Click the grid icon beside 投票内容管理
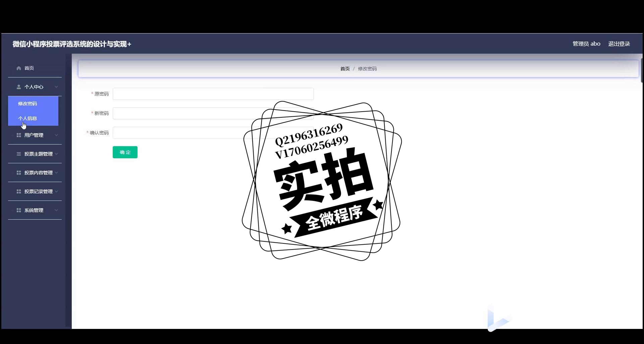The image size is (644, 344). [19, 173]
